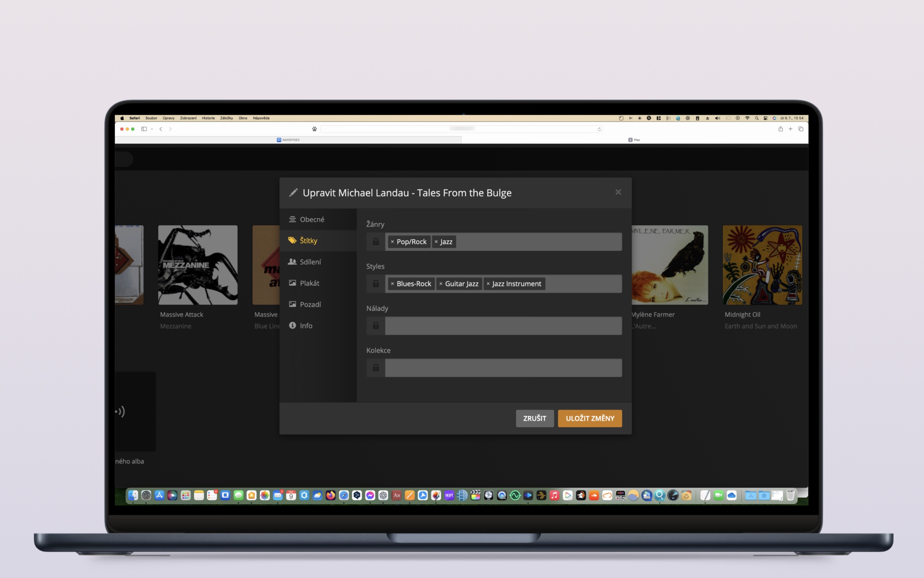Open the Plakát section
Image resolution: width=924 pixels, height=578 pixels.
pos(309,283)
